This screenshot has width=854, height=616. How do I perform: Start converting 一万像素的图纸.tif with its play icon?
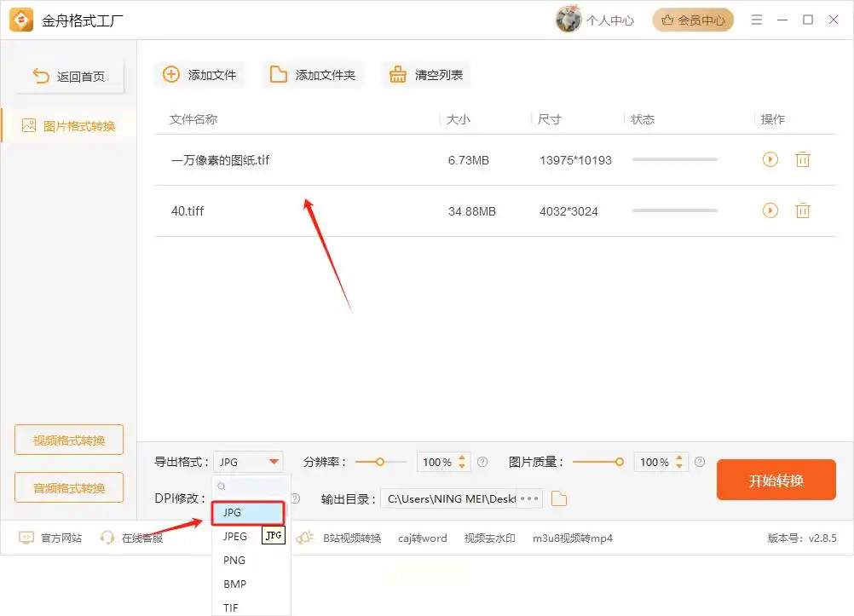pyautogui.click(x=770, y=159)
